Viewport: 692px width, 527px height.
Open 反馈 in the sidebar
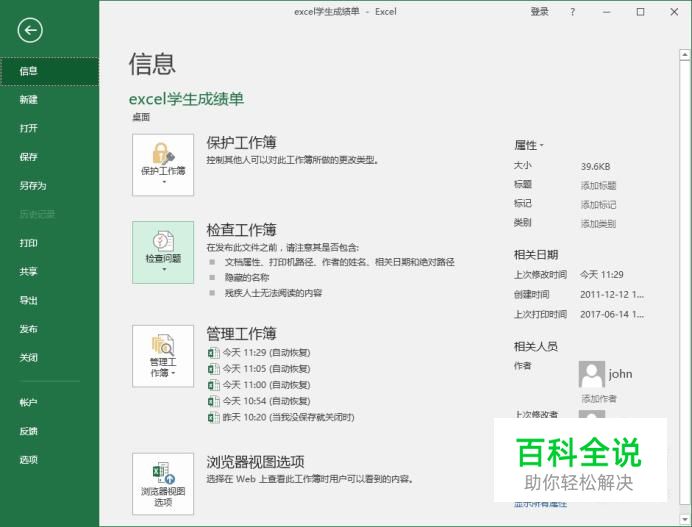tap(49, 431)
